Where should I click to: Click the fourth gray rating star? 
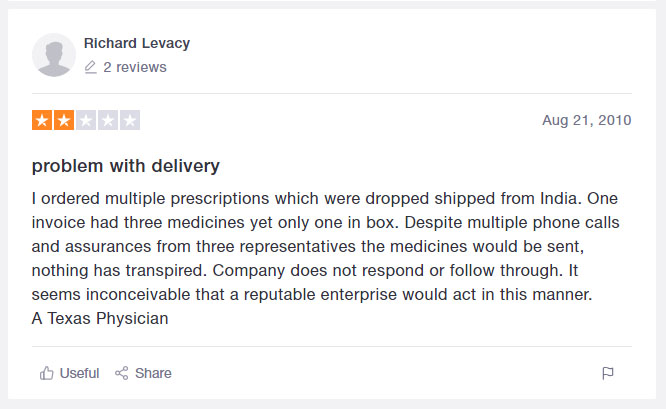[108, 121]
